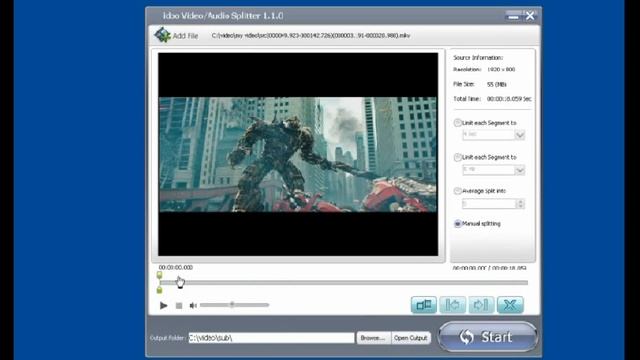Mute audio with the speaker icon
This screenshot has width=640, height=360.
pyautogui.click(x=193, y=305)
